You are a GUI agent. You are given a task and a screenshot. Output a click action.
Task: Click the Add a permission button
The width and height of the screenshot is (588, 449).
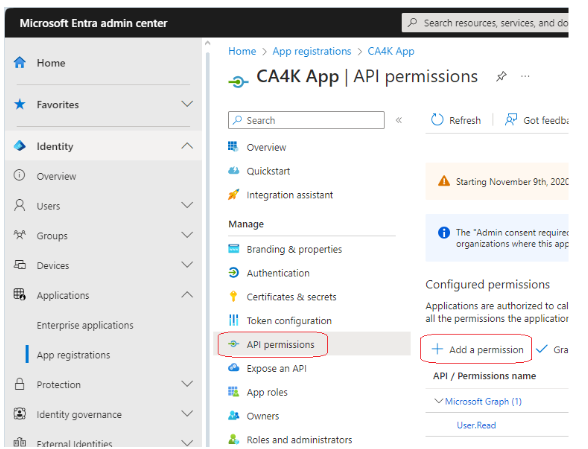(x=477, y=350)
